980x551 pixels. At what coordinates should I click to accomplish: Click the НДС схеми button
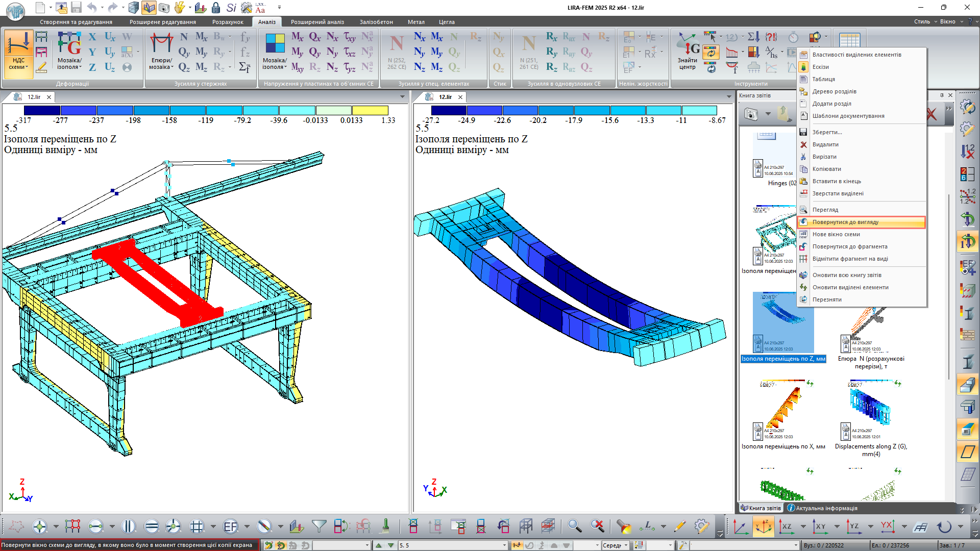click(x=19, y=53)
